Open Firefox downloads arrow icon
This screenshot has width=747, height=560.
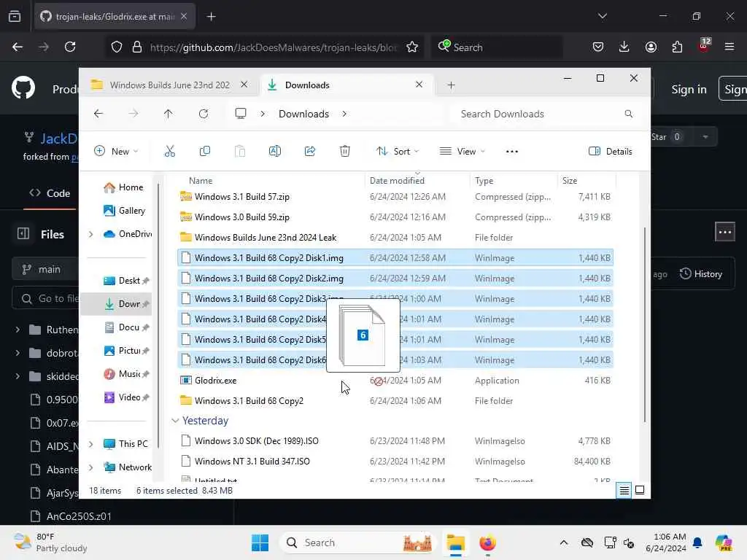[624, 47]
